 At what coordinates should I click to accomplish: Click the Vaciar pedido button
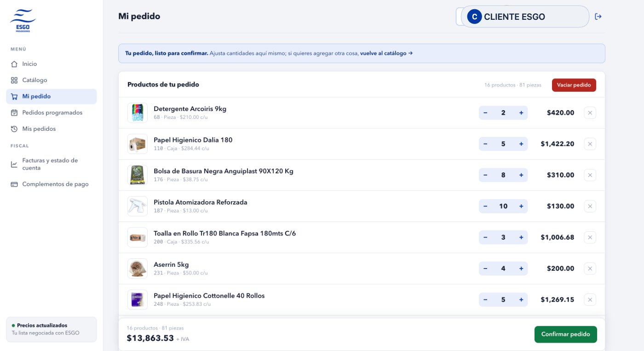pyautogui.click(x=574, y=85)
